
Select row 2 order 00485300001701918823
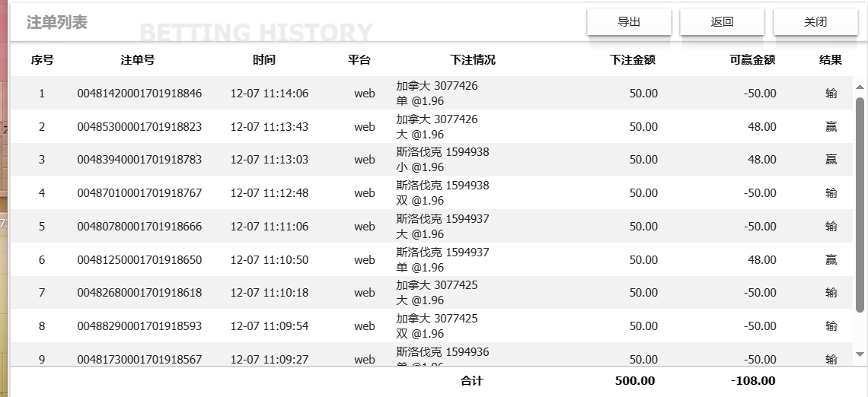(x=139, y=127)
